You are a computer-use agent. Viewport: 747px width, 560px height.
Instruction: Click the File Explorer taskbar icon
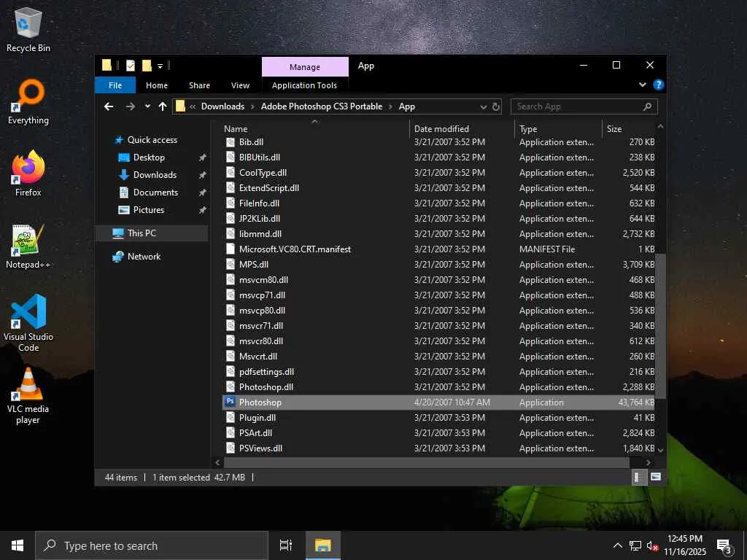coord(323,545)
